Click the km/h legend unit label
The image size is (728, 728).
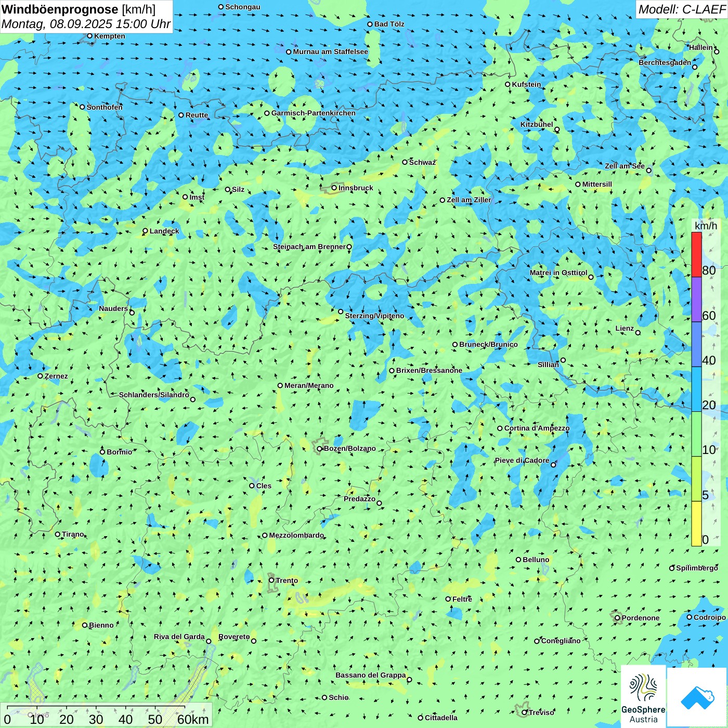[706, 226]
